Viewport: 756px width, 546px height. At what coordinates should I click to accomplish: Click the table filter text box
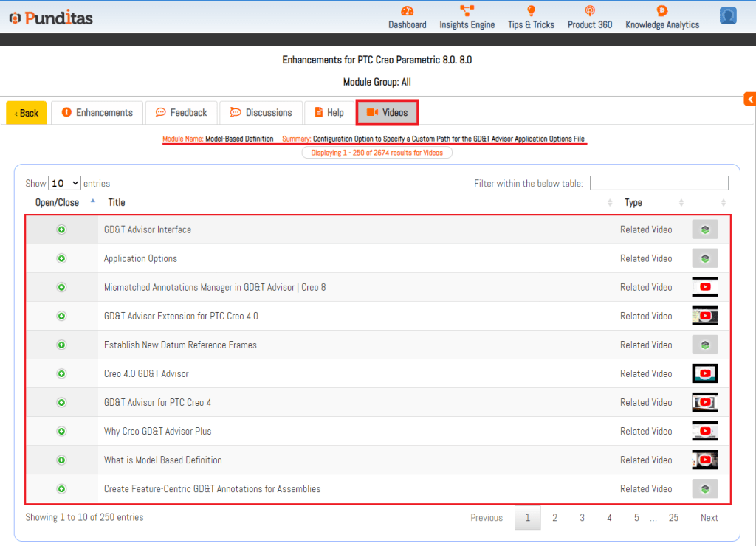tap(659, 183)
